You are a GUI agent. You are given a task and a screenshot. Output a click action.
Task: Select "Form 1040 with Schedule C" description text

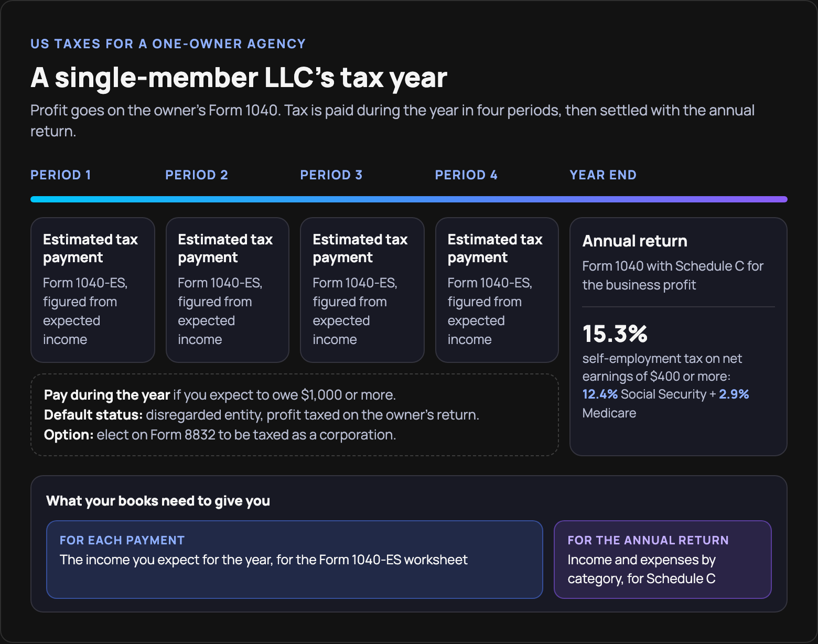click(673, 275)
